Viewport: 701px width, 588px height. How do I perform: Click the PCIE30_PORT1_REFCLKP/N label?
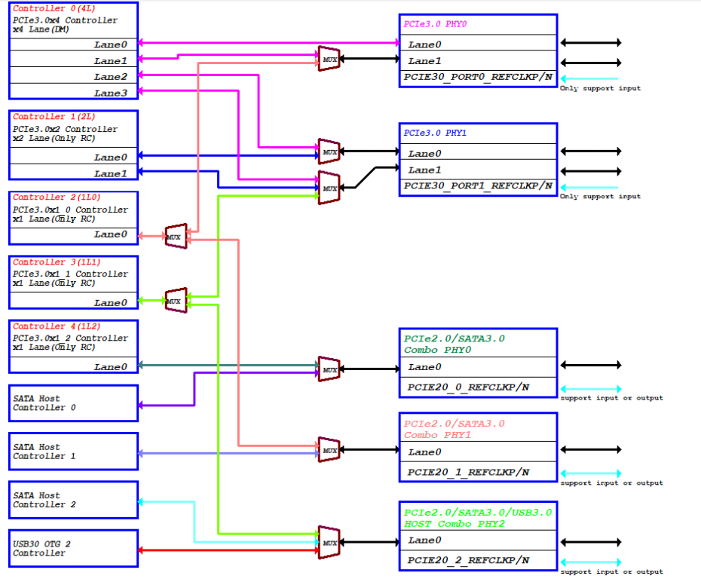click(478, 185)
